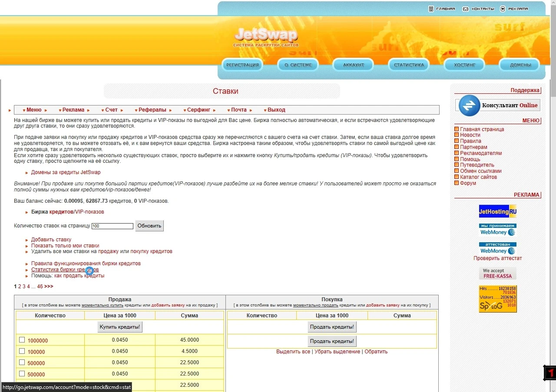Viewport: 556px width, 392px height.
Task: Click the Путеводитель sidebar link
Action: tap(477, 165)
